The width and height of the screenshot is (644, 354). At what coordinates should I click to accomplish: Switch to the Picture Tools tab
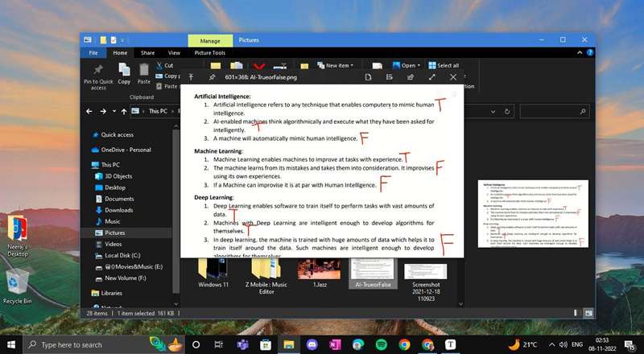[x=209, y=53]
